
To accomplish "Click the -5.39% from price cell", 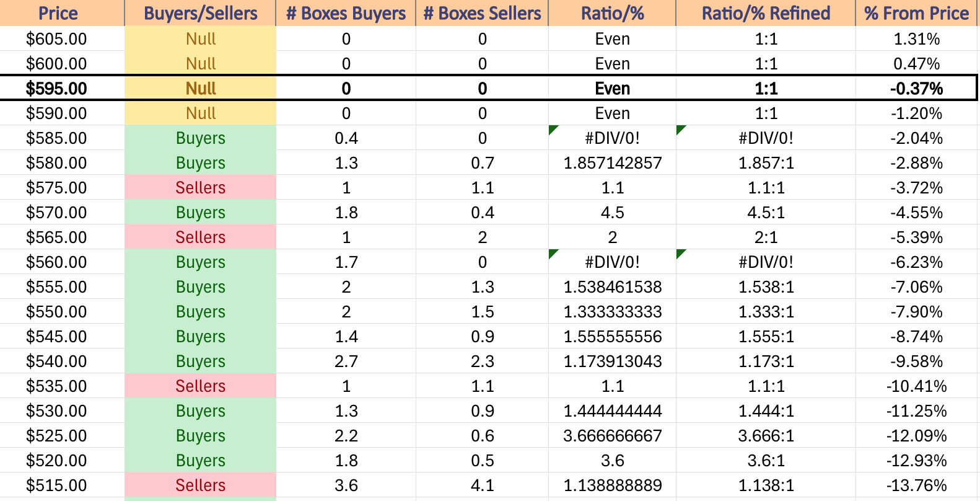I will (916, 237).
